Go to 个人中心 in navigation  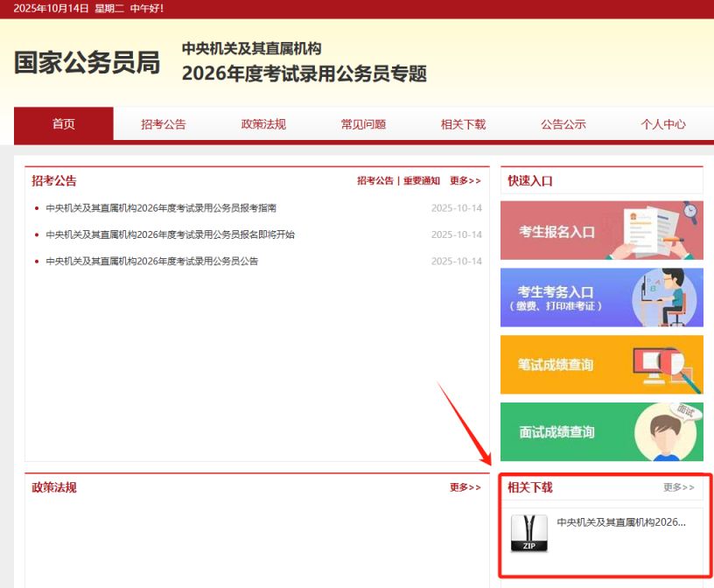tap(662, 124)
